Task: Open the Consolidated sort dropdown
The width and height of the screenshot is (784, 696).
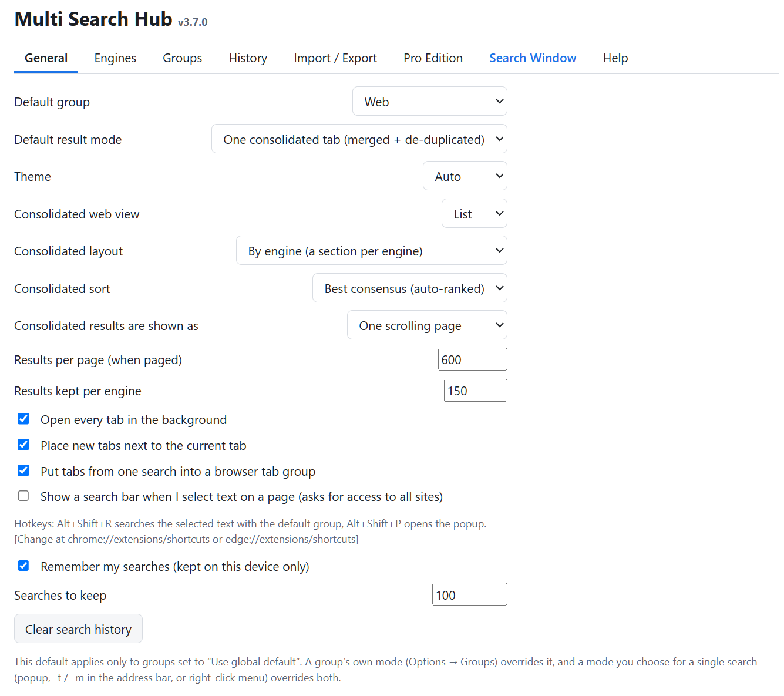Action: tap(410, 288)
